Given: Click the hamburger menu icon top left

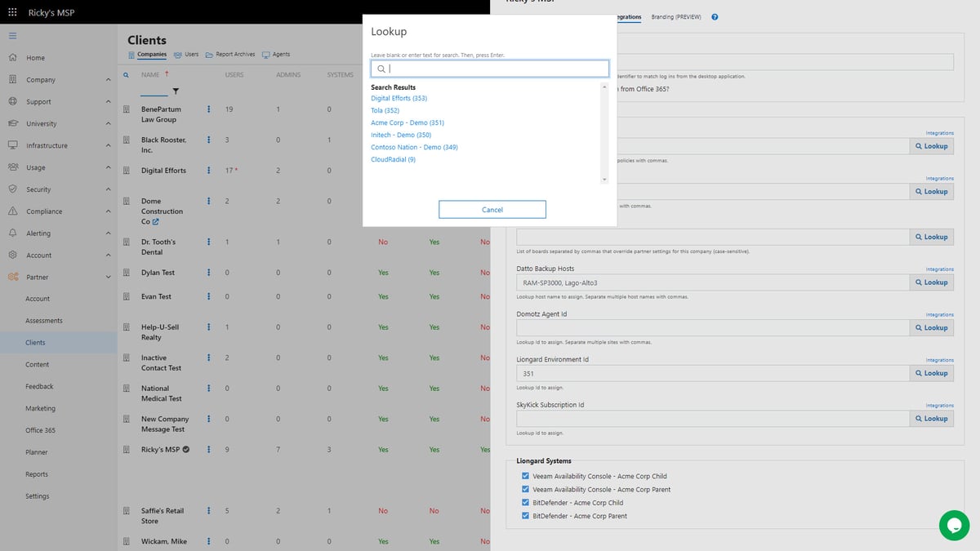Looking at the screenshot, I should 13,35.
